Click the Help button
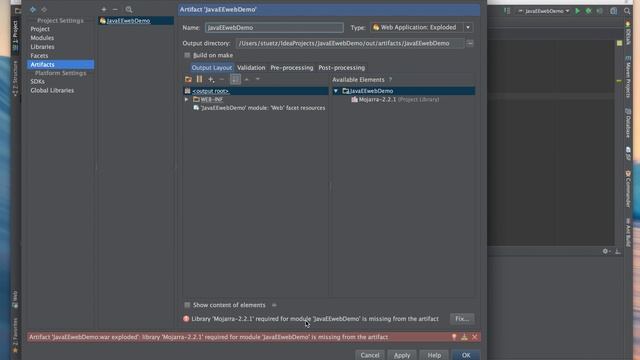 pyautogui.click(x=434, y=355)
